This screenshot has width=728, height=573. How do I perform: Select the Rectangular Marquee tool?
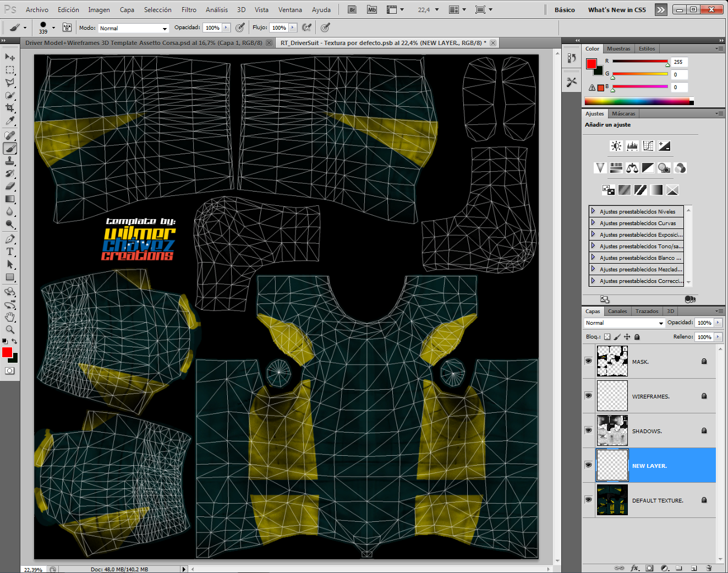(x=10, y=70)
